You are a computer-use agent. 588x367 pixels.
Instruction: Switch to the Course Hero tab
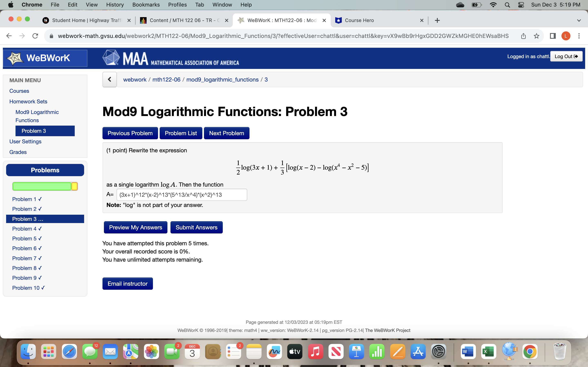pos(374,20)
